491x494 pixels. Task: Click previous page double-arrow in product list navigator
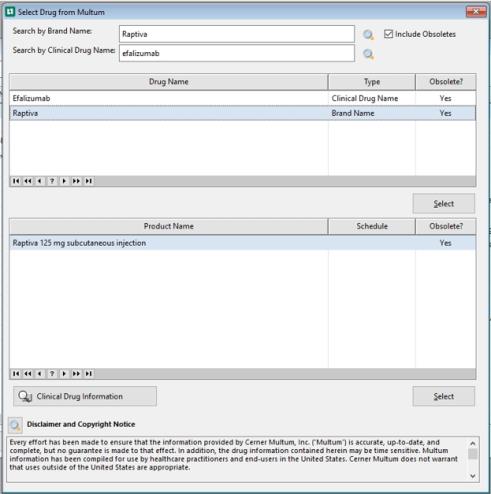click(x=28, y=374)
